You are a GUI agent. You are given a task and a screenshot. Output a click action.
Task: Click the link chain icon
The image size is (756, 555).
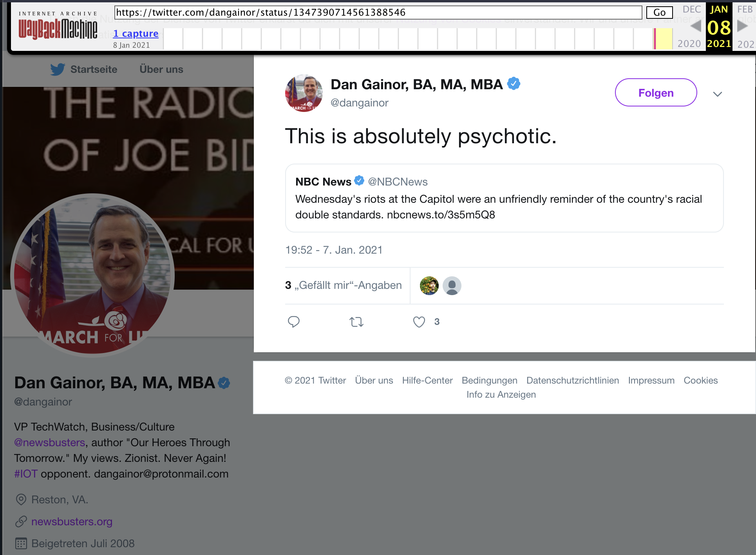(21, 521)
